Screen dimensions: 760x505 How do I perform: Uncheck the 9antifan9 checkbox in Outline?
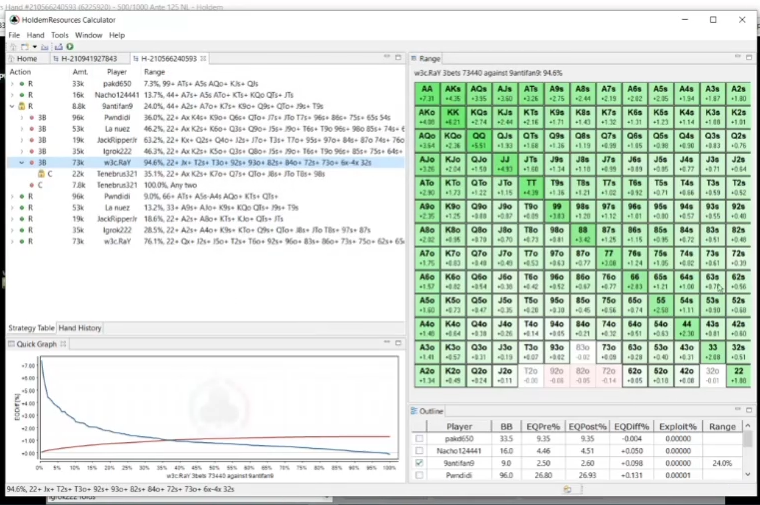[x=419, y=463]
